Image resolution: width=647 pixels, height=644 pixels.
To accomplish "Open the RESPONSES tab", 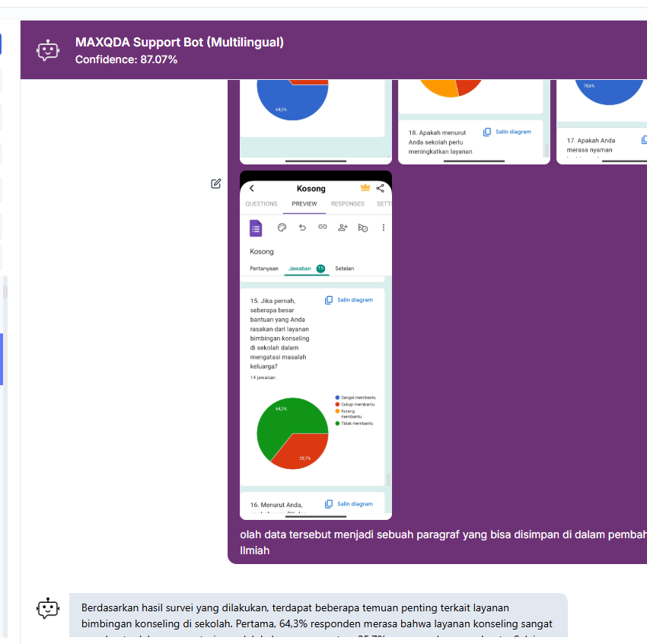I will [347, 204].
